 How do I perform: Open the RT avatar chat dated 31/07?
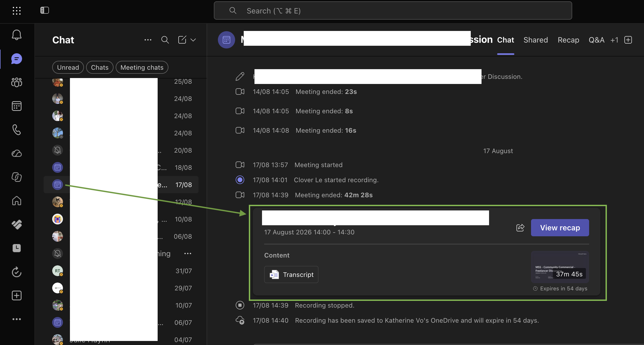click(121, 271)
